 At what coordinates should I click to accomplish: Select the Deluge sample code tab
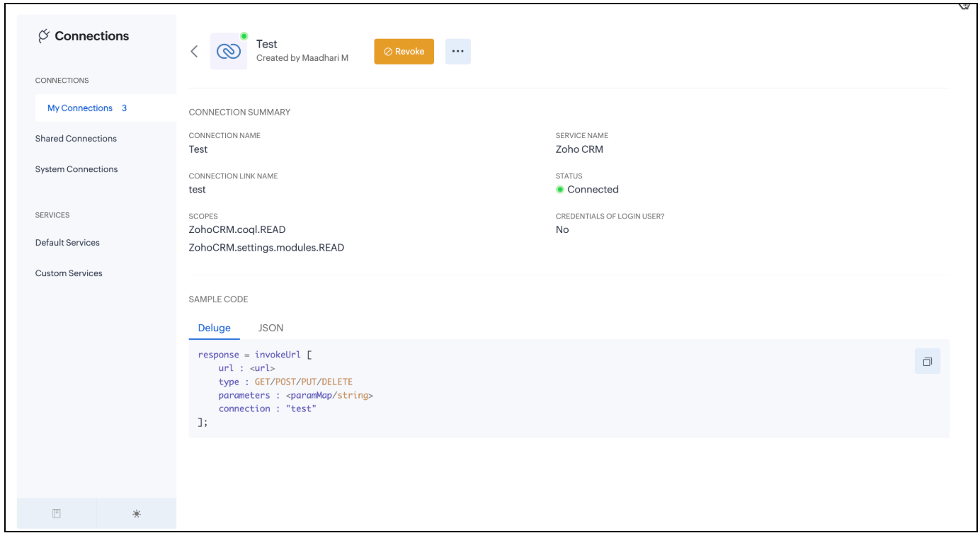tap(215, 328)
